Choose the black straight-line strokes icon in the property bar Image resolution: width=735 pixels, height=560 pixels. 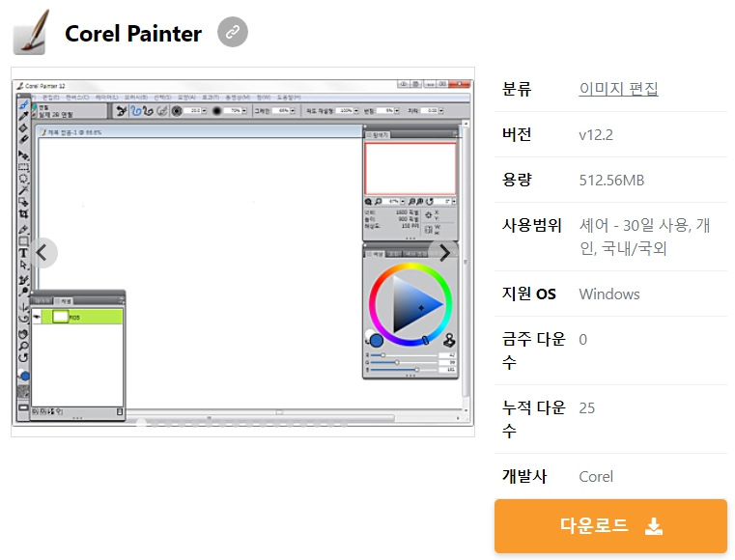coord(148,111)
